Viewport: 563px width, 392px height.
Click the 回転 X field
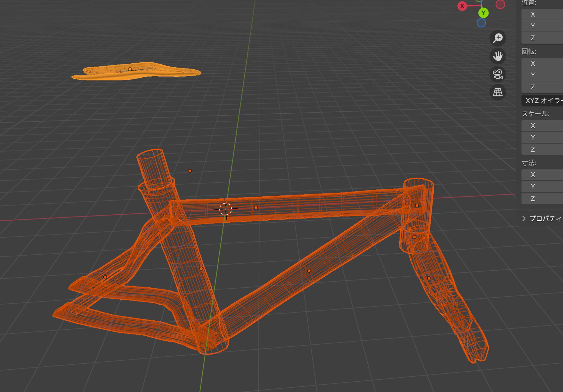pyautogui.click(x=542, y=63)
